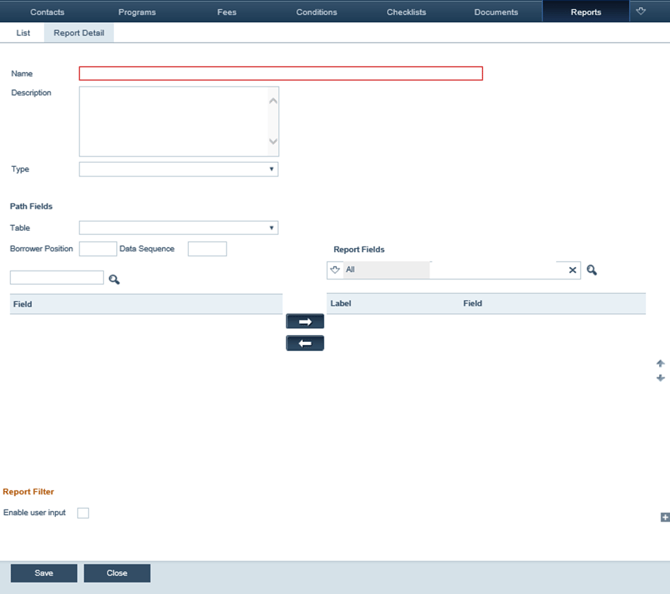Click the search magnifier under Path Fields
Screen dimensions: 670x594
(114, 279)
